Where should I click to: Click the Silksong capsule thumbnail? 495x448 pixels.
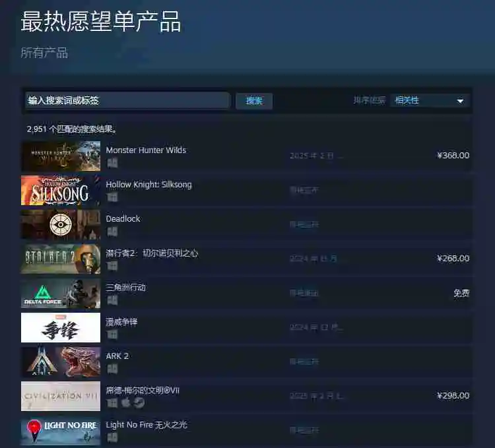click(61, 191)
